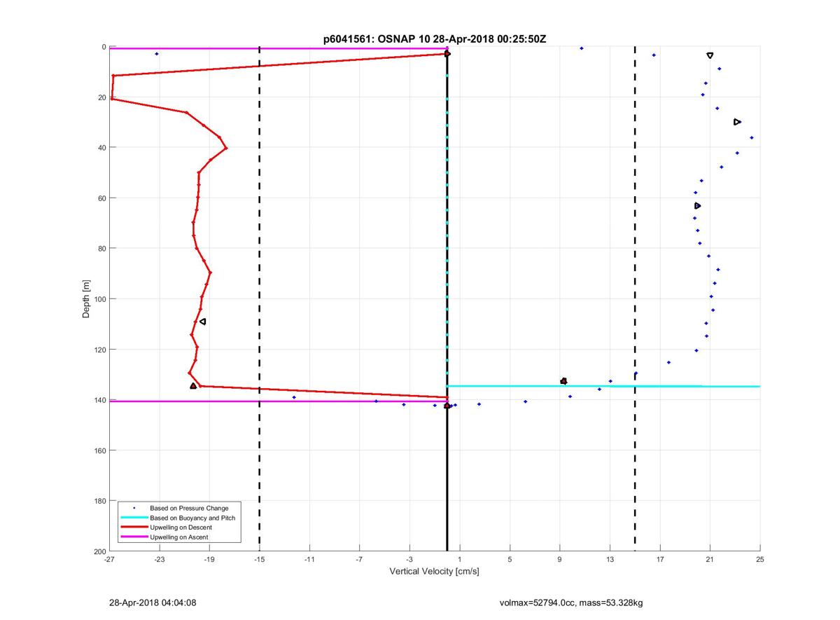
Task: Click the -7 tick label on the velocity axis
Action: pos(359,559)
